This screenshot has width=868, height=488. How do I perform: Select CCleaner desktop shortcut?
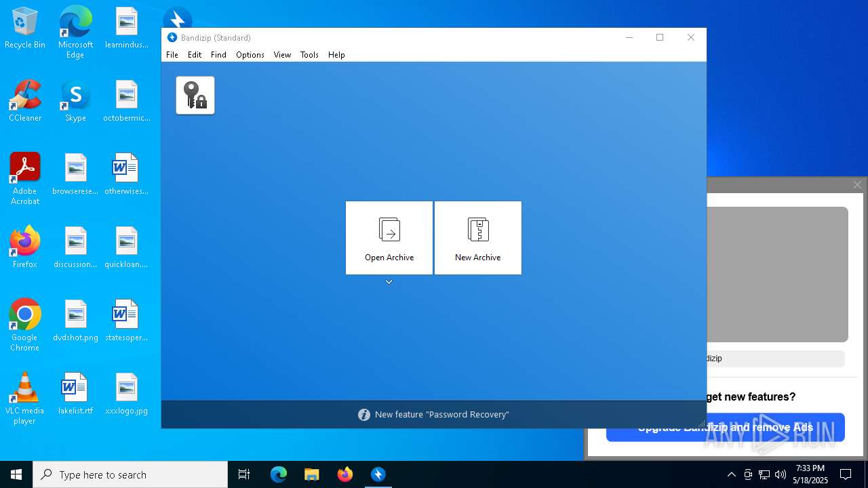point(25,102)
